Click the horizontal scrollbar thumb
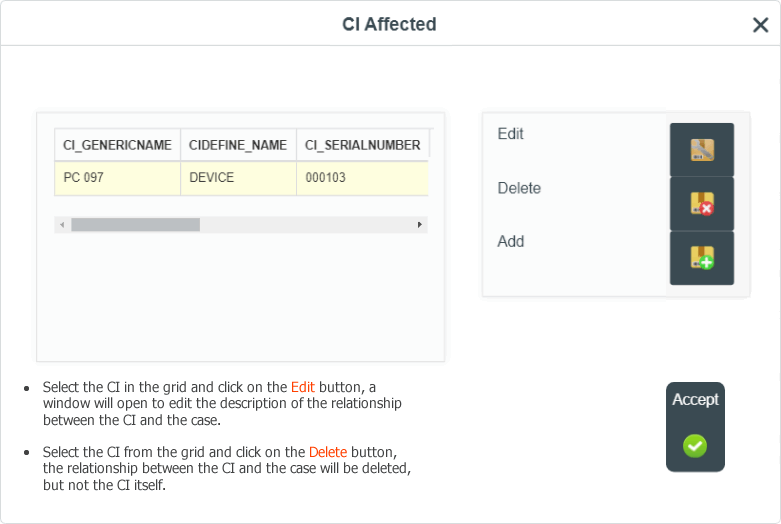This screenshot has width=781, height=524. point(135,225)
